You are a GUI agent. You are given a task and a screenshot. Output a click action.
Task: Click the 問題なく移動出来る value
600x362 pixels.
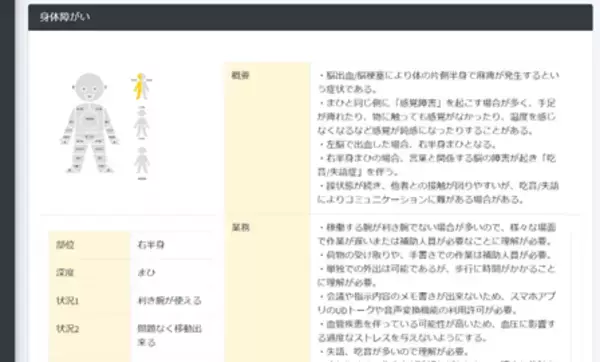[x=170, y=336]
